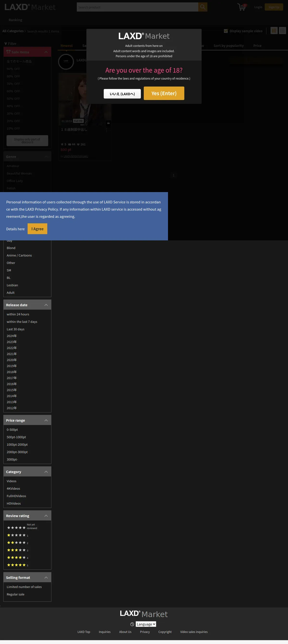
Task: Select the 0-500pt price range
Action: 12,430
